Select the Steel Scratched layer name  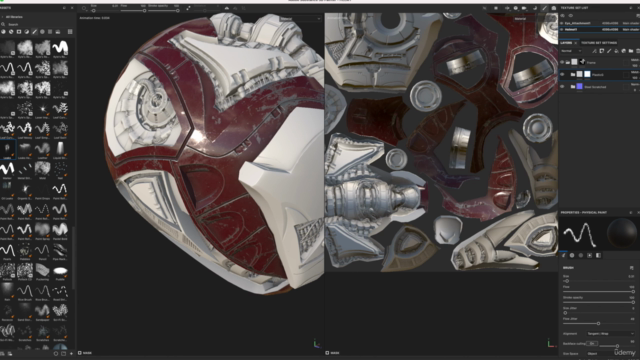pyautogui.click(x=595, y=87)
